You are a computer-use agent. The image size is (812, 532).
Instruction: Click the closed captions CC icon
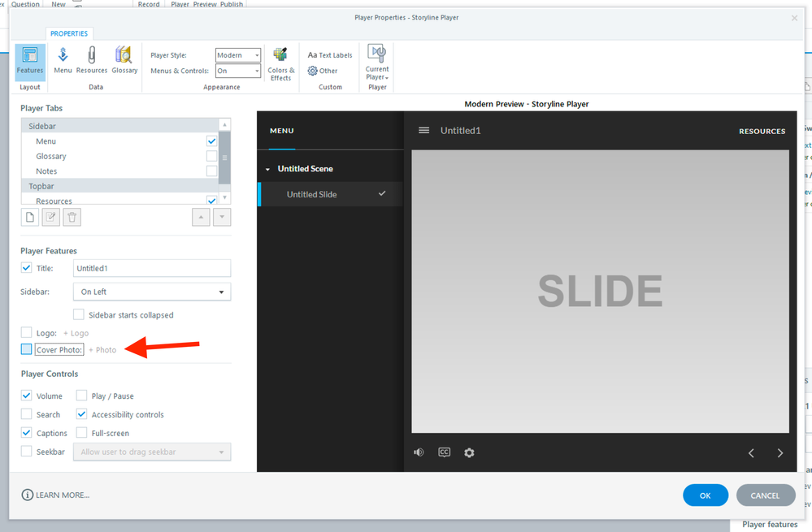pos(444,452)
